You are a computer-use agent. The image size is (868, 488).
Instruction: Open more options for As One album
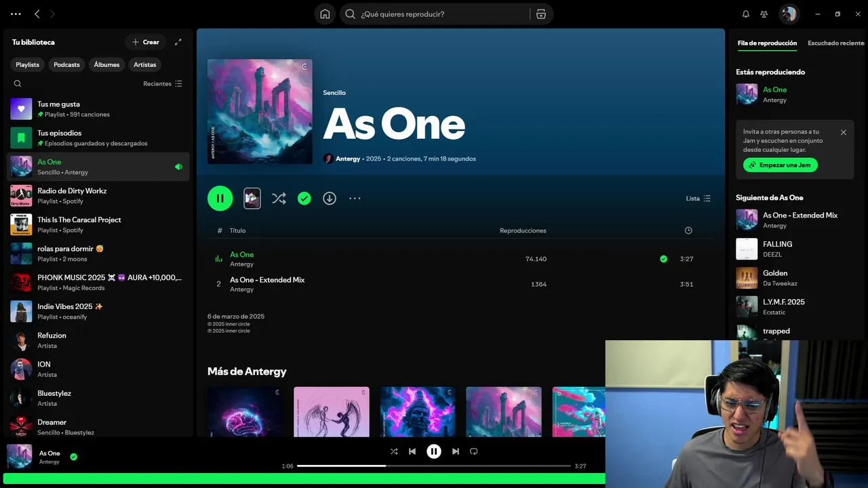[355, 199]
